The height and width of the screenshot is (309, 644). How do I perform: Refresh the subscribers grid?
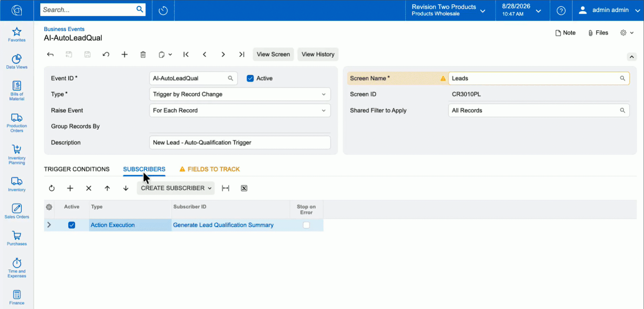coord(52,188)
